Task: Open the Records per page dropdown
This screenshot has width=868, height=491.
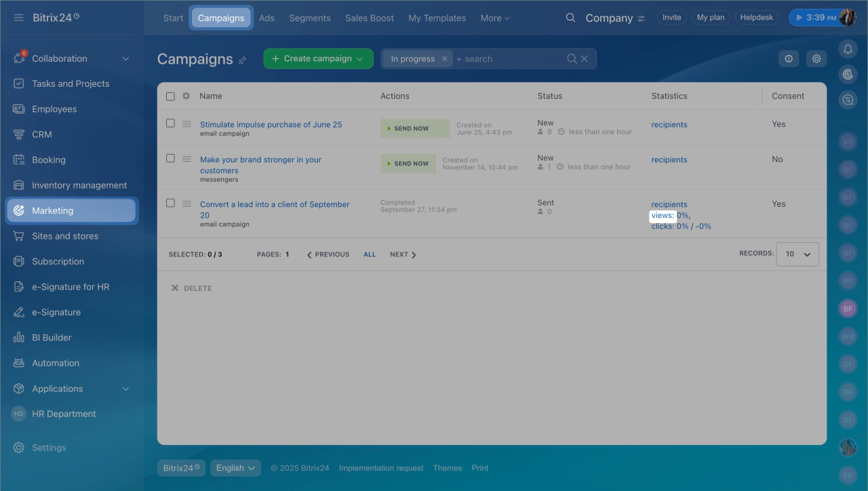Action: 797,254
